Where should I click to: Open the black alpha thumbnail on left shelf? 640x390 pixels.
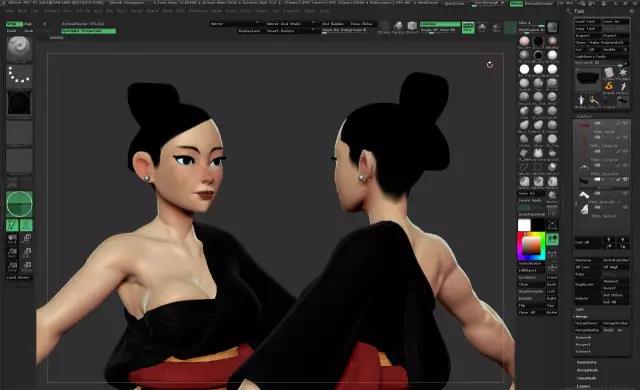[19, 102]
